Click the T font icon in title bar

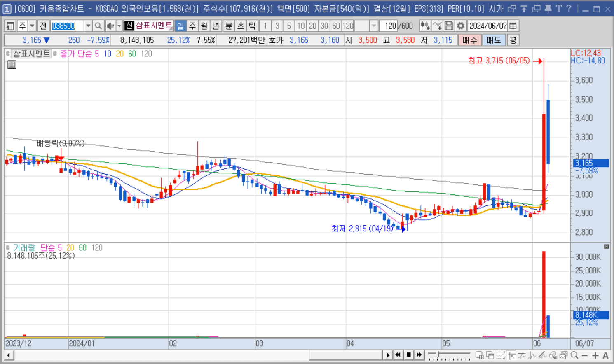(x=559, y=8)
